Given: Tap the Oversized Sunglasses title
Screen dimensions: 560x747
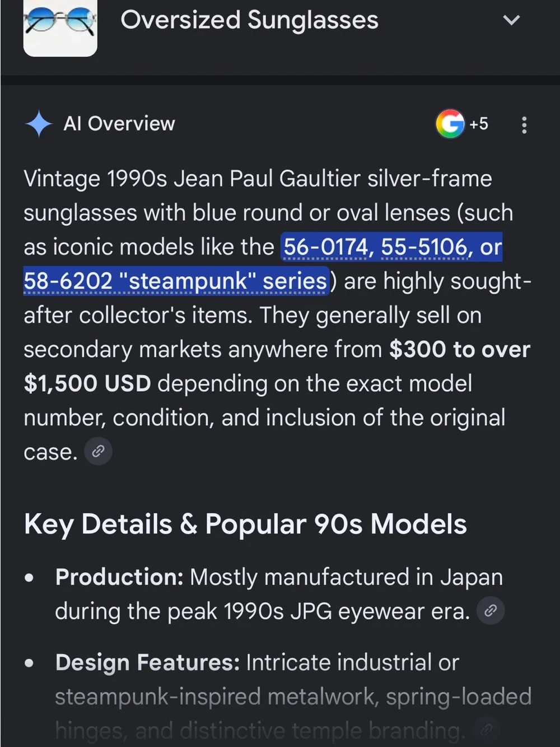Looking at the screenshot, I should click(249, 20).
